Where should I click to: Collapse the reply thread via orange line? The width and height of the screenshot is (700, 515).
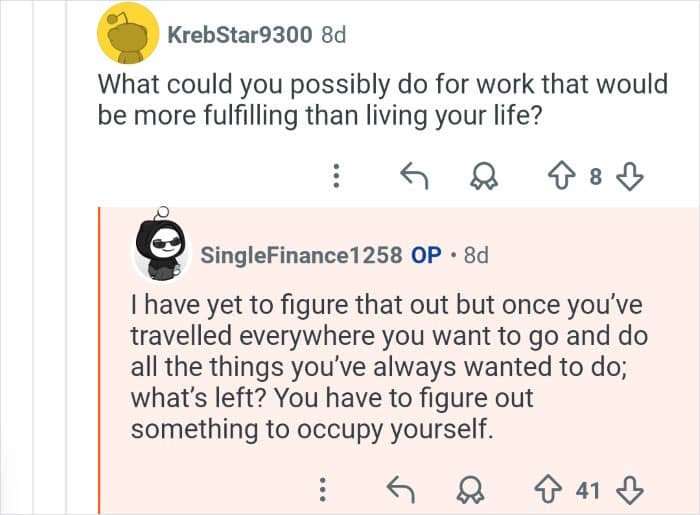pos(99,360)
